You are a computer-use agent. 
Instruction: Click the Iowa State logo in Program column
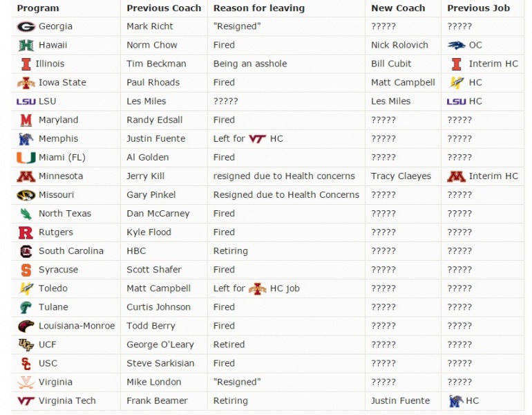pyautogui.click(x=26, y=82)
